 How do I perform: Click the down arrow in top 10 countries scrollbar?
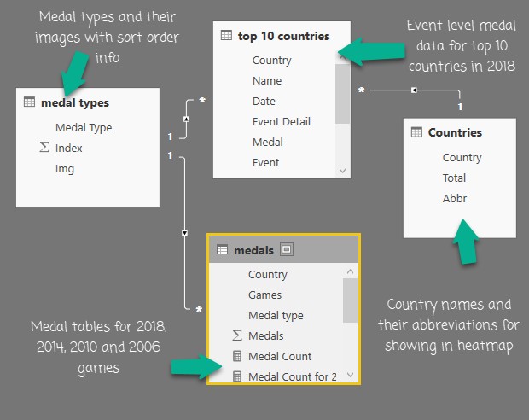point(343,170)
